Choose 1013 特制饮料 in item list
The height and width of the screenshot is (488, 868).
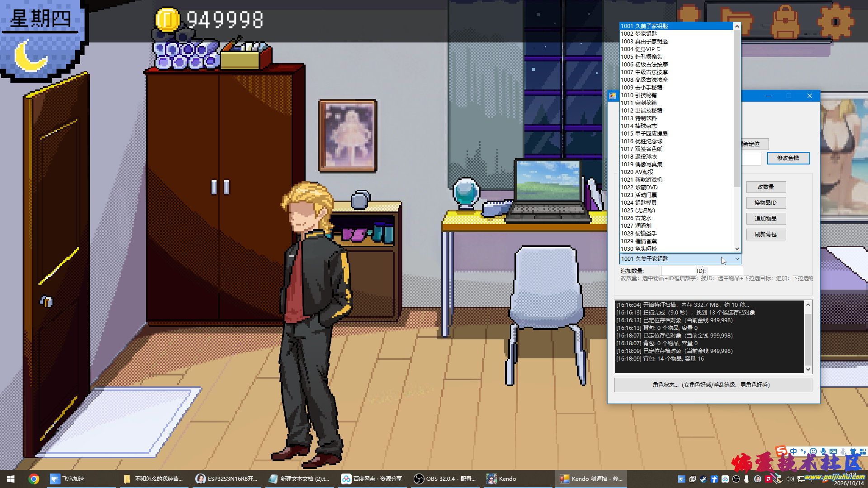[x=676, y=118]
